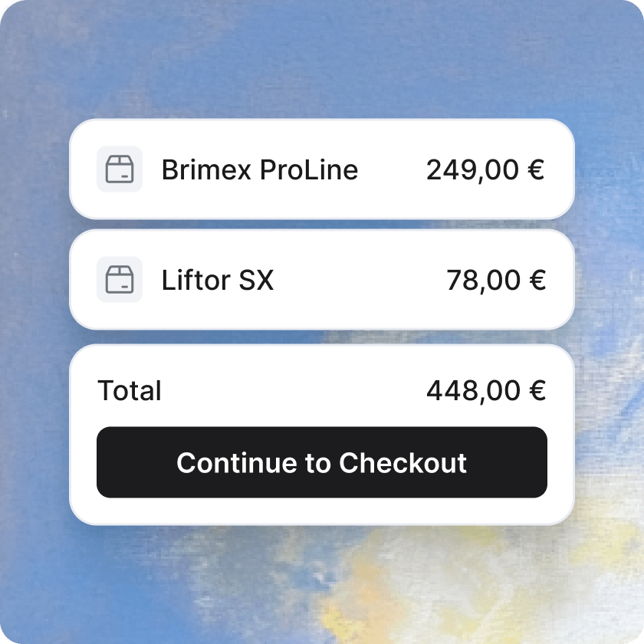
Task: Select the Liftor SX product name
Action: click(x=218, y=279)
